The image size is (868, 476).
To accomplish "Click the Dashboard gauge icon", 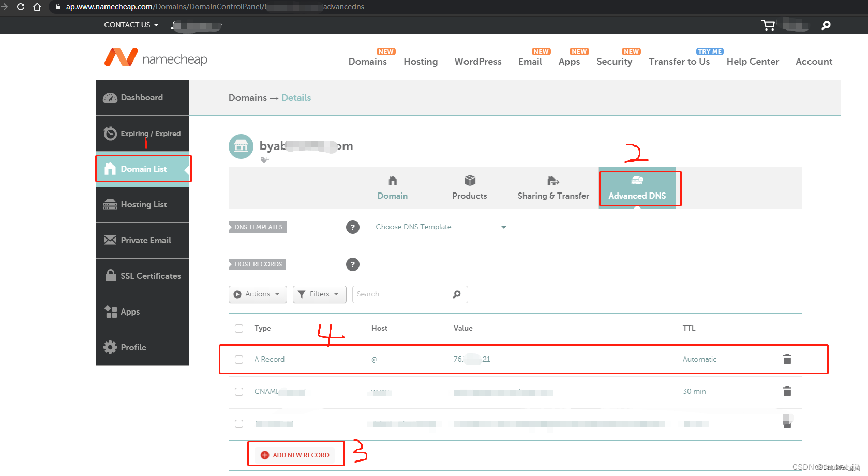I will point(110,98).
